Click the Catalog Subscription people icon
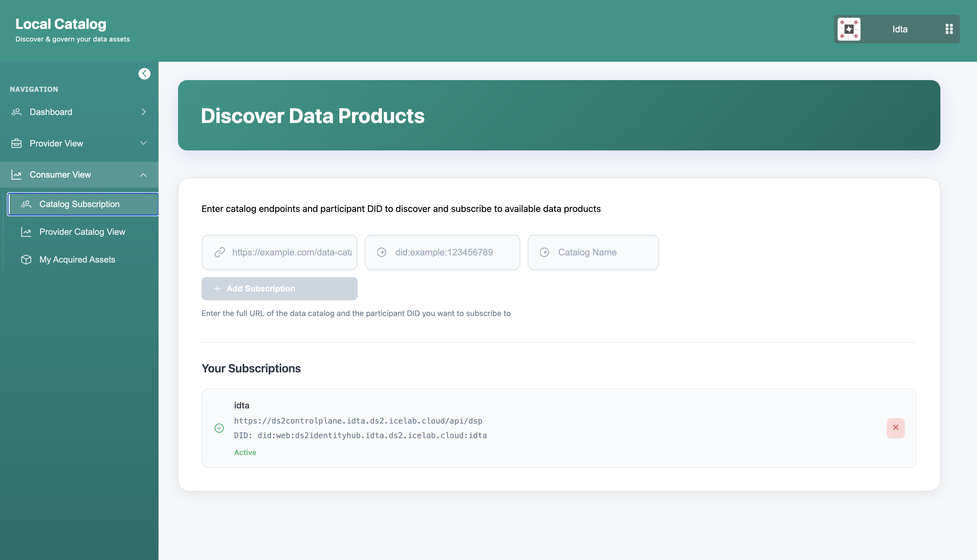The height and width of the screenshot is (560, 977). pyautogui.click(x=26, y=204)
